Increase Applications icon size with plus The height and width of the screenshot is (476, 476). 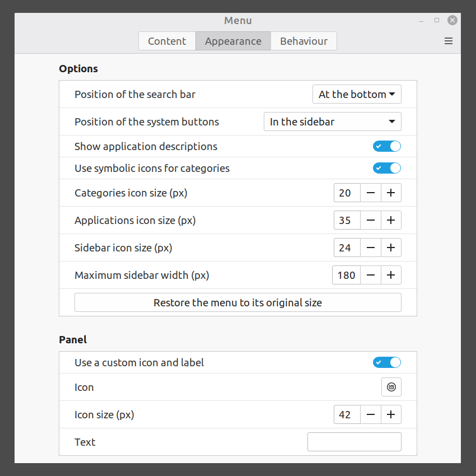(x=391, y=220)
